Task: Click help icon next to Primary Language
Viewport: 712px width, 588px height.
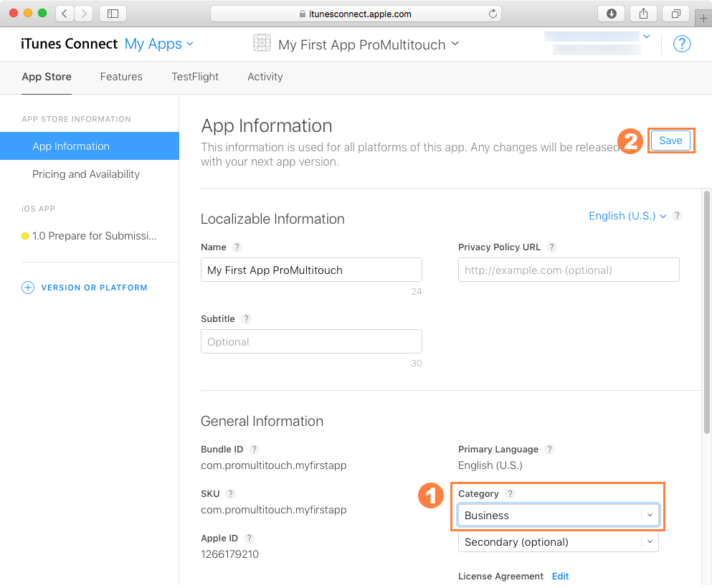Action: coord(549,449)
